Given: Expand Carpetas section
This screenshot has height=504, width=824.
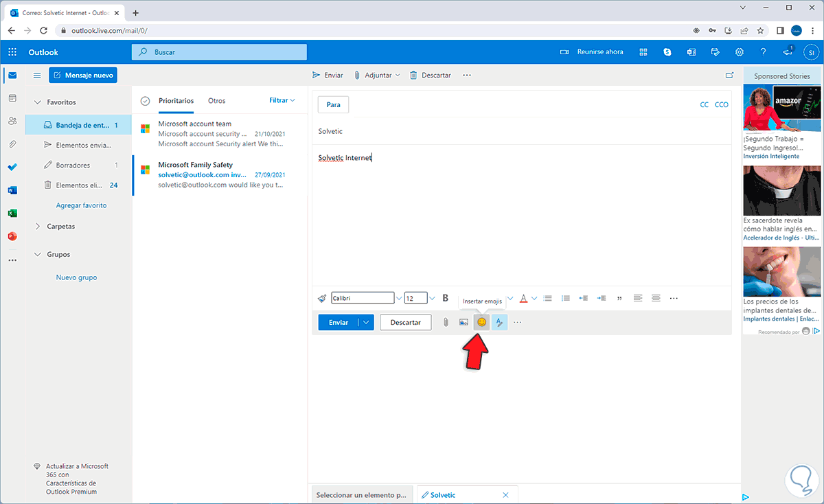Looking at the screenshot, I should tap(37, 227).
